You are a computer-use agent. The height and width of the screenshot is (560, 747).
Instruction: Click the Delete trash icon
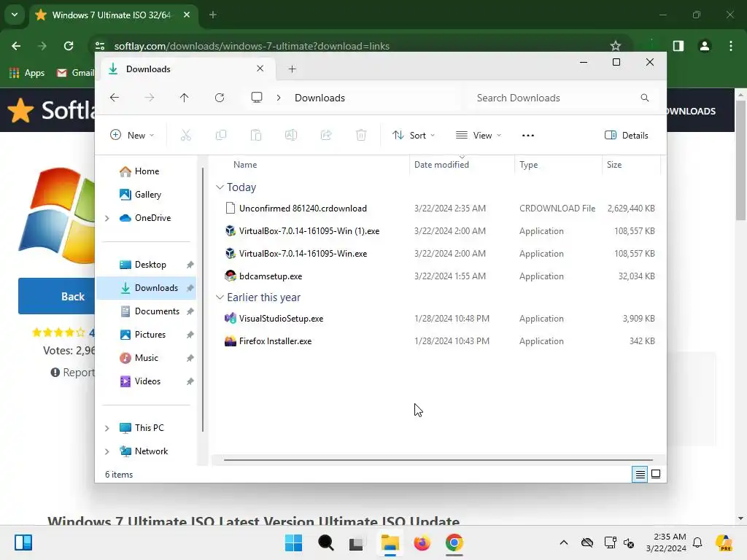[361, 135]
